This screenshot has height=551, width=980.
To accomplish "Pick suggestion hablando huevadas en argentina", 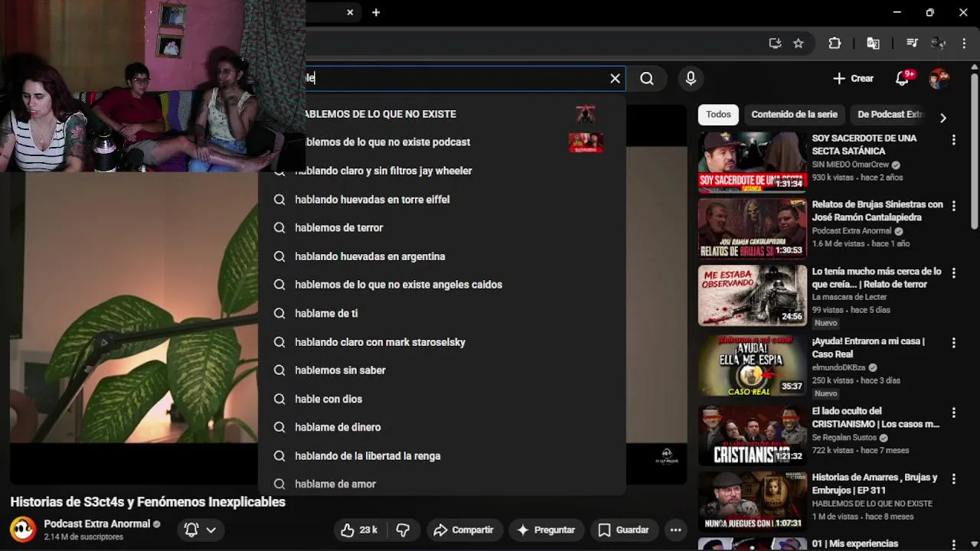I will (442, 256).
